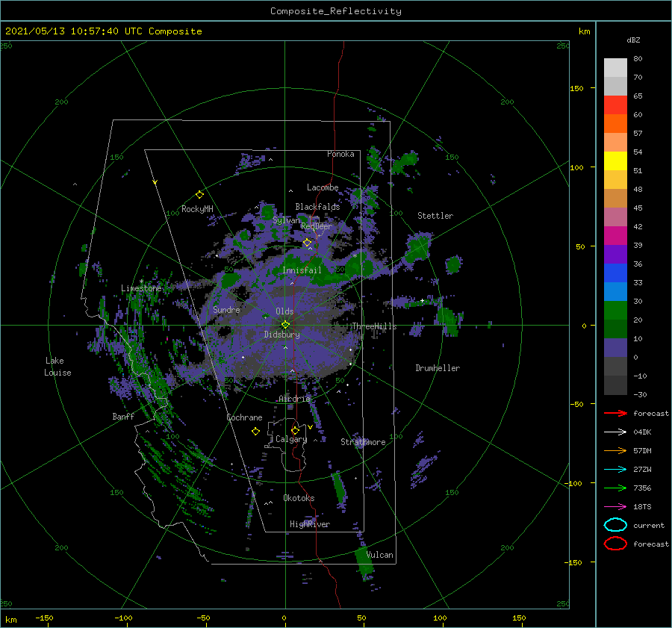Click the Limestone label
Image resolution: width=672 pixels, height=628 pixels.
(141, 288)
